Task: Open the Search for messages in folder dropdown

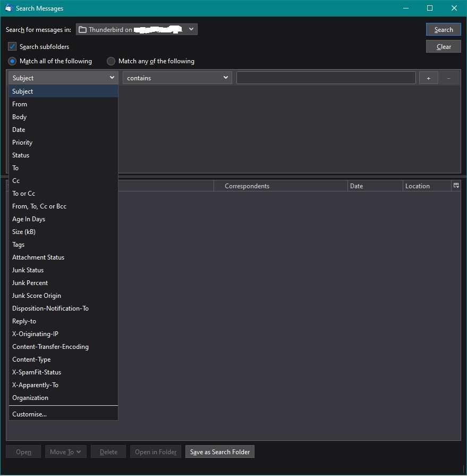Action: (x=137, y=29)
